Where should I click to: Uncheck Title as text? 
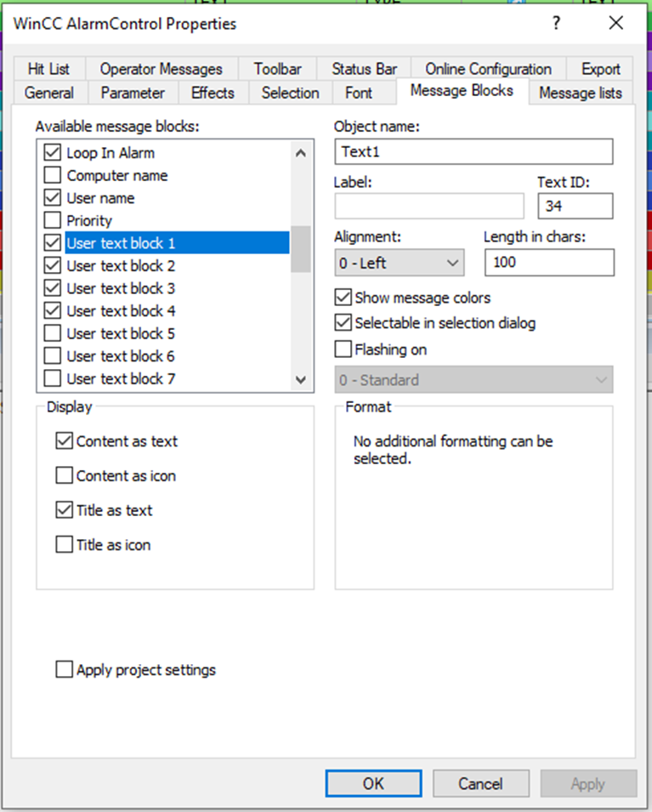64,510
